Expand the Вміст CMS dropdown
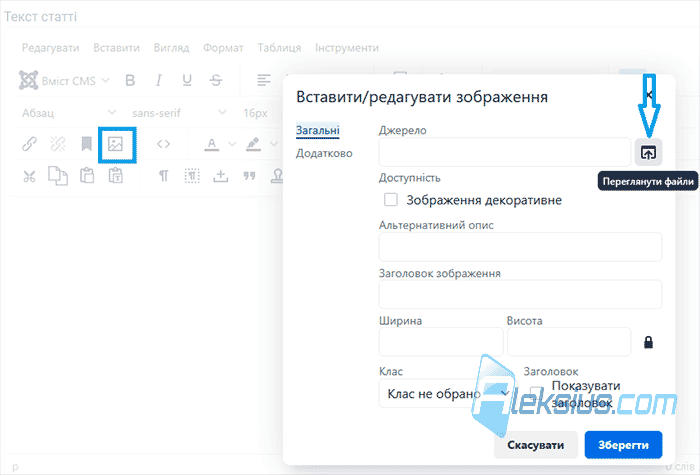Viewport: 700px width, 475px height. coord(64,80)
